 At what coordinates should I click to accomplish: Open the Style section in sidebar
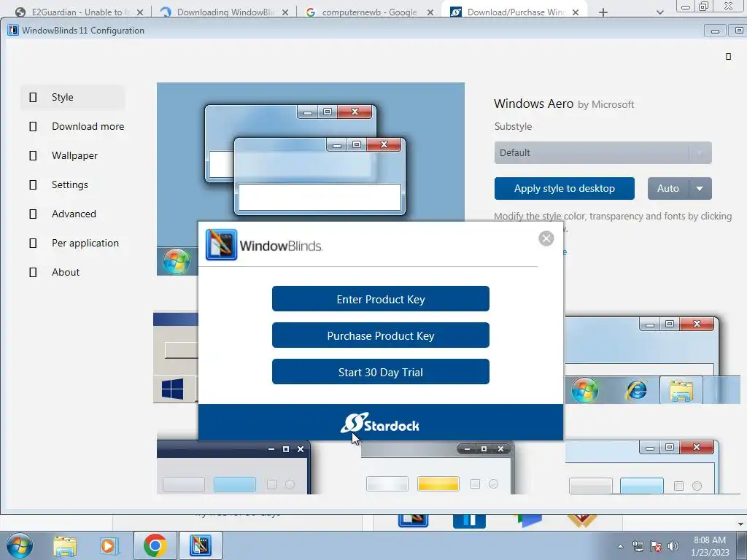[73, 97]
